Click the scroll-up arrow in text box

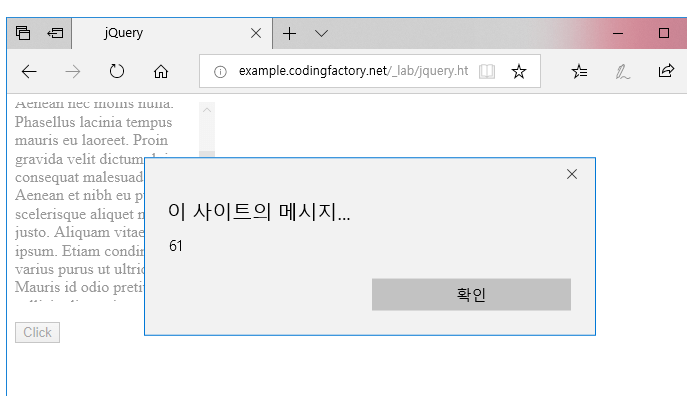click(x=207, y=110)
